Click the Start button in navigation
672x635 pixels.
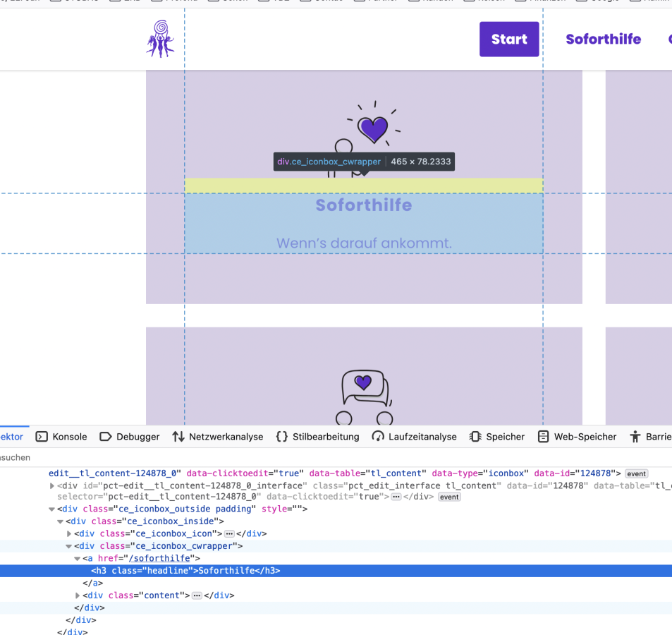pos(509,40)
